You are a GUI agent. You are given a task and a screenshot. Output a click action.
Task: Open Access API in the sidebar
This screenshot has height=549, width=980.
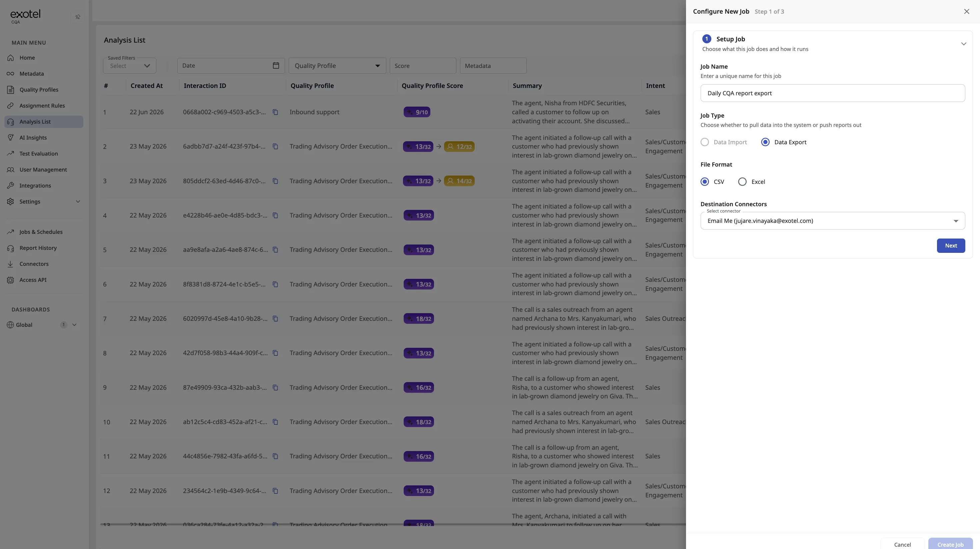point(44,280)
